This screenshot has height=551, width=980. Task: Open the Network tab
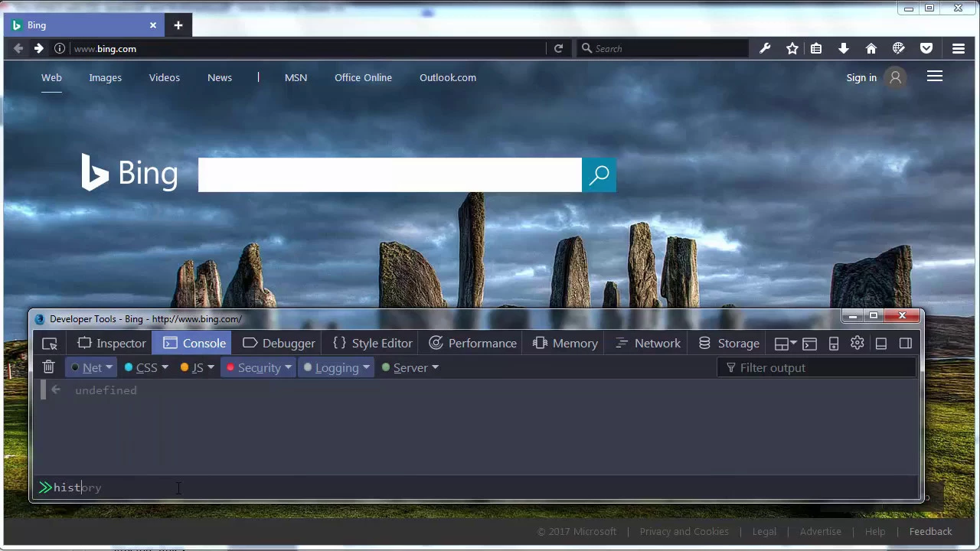click(x=648, y=344)
